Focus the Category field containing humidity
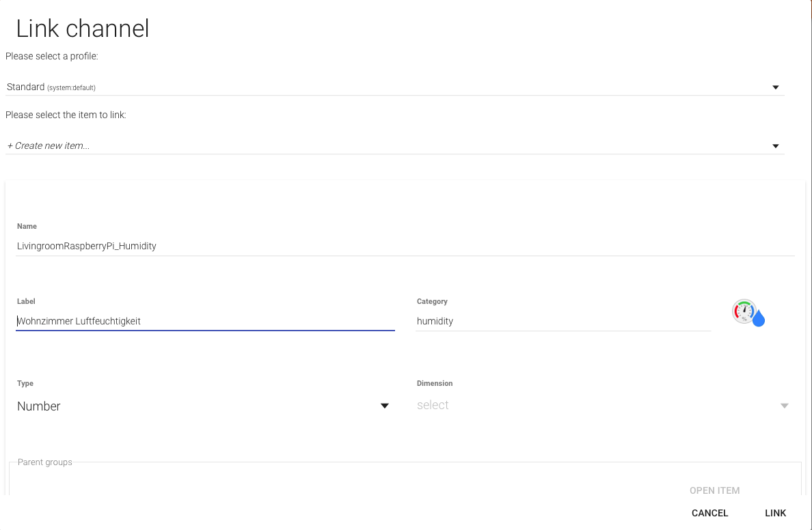Viewport: 812px width, 530px height. [563, 321]
